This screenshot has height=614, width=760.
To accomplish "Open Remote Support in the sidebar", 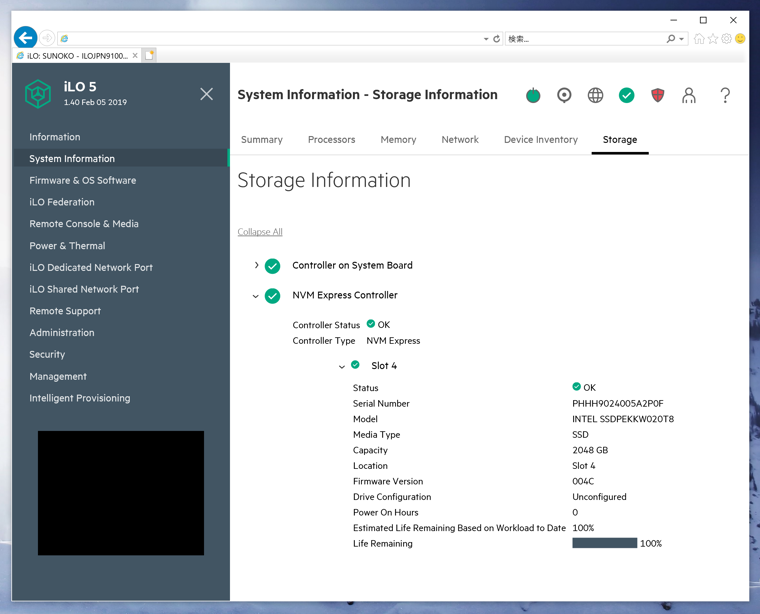I will (x=65, y=311).
